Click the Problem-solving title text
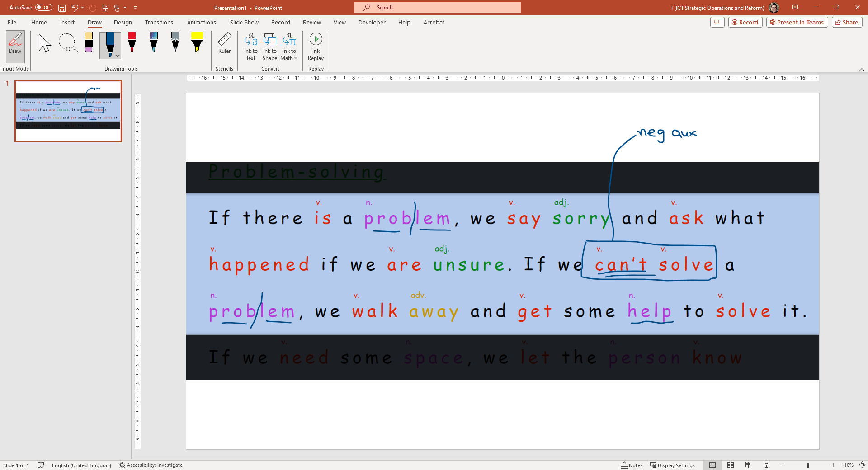This screenshot has width=868, height=470. coord(297,172)
